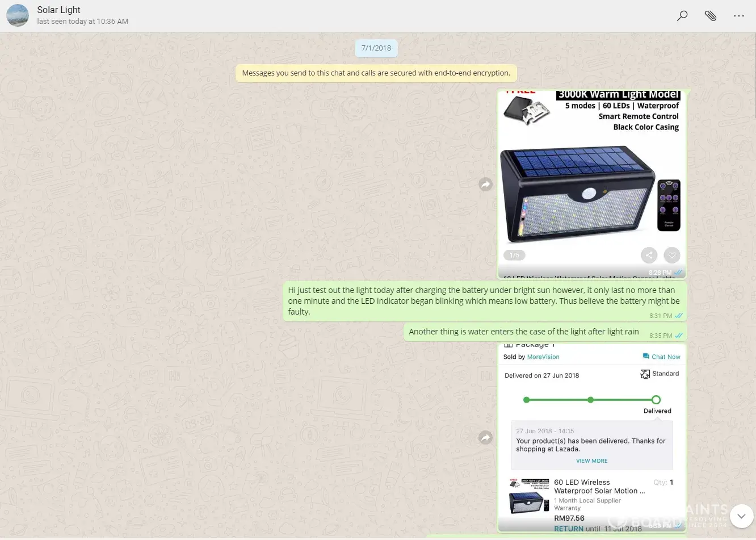Image resolution: width=756 pixels, height=540 pixels.
Task: Click the share icon on product image
Action: point(649,256)
